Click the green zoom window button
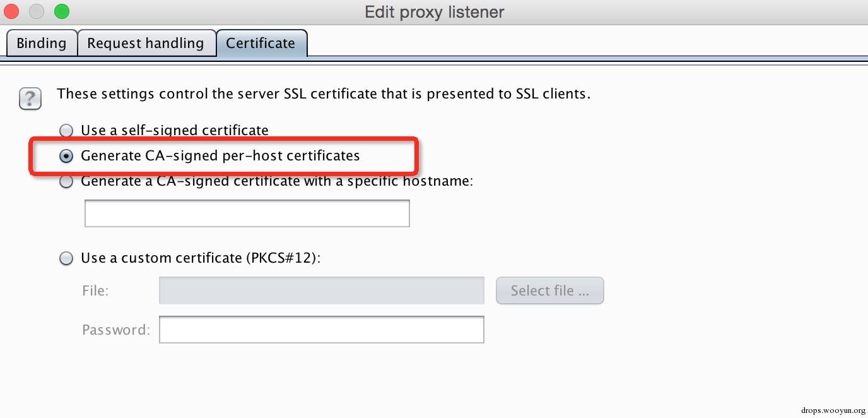Screen dimensions: 868x418 [61, 11]
